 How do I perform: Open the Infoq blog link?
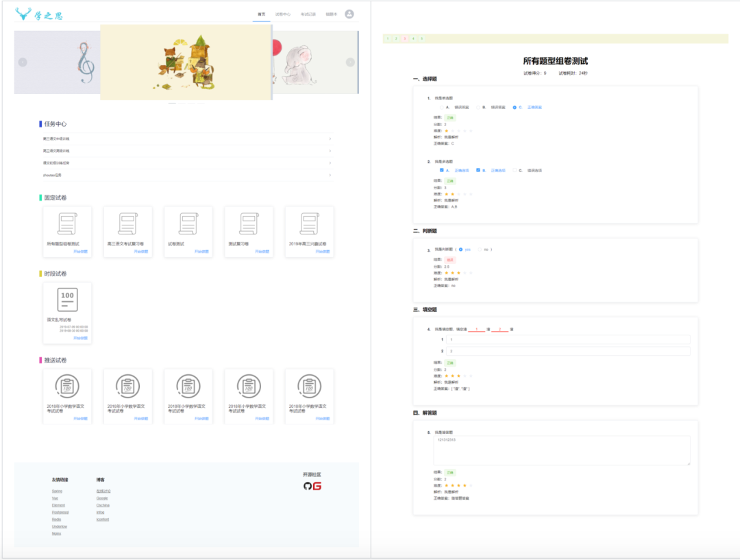tap(101, 512)
